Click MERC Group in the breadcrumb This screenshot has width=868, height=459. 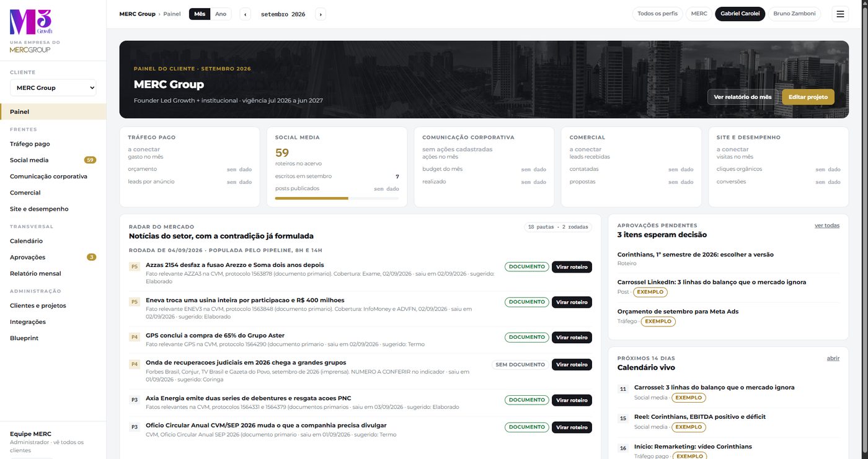137,14
